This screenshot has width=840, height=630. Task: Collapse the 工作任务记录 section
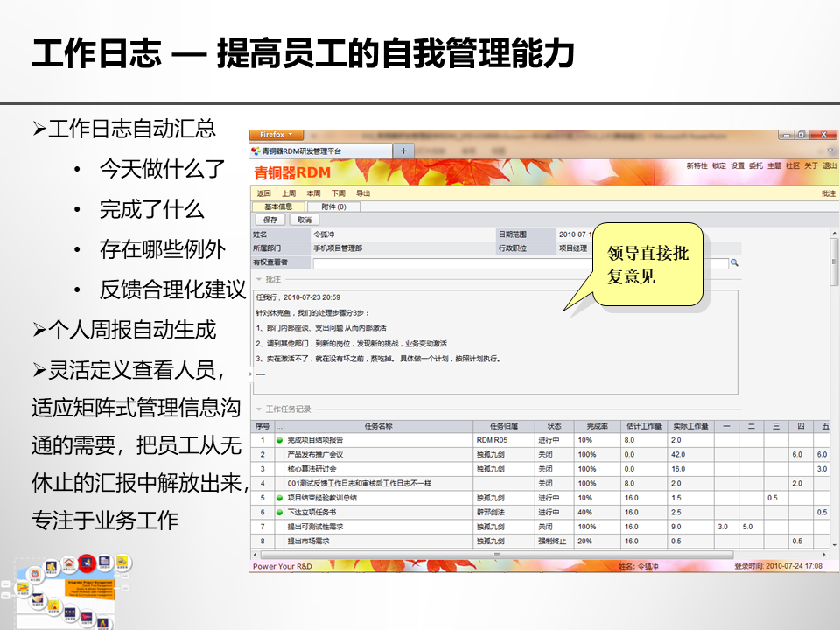(259, 409)
